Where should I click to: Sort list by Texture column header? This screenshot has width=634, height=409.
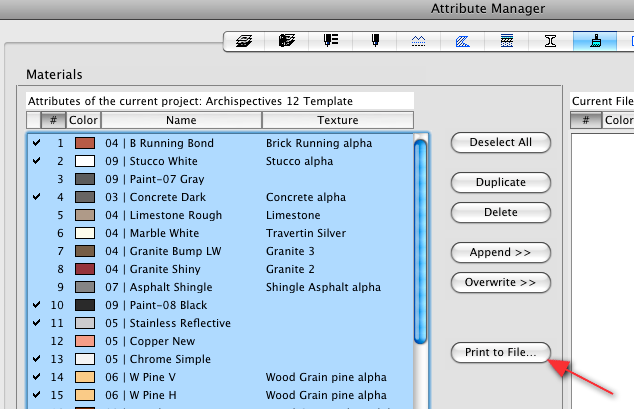click(x=337, y=120)
